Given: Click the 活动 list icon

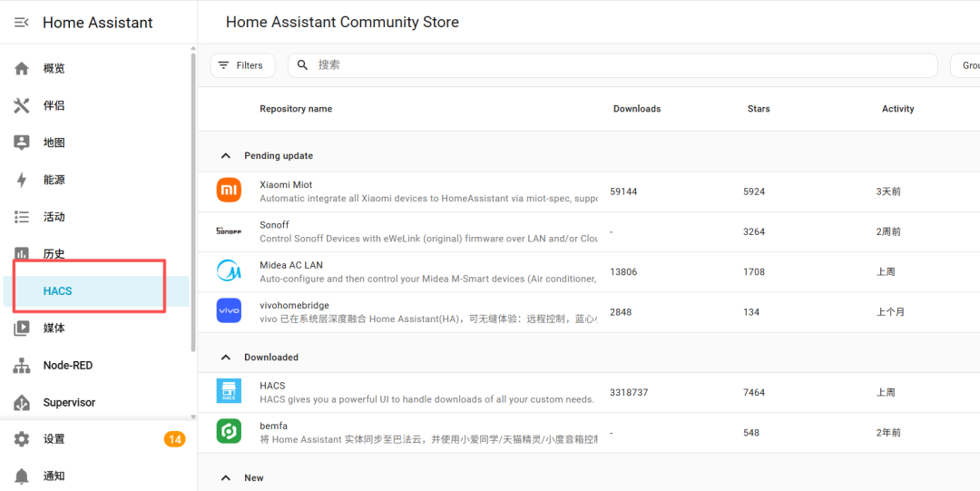Looking at the screenshot, I should point(22,217).
